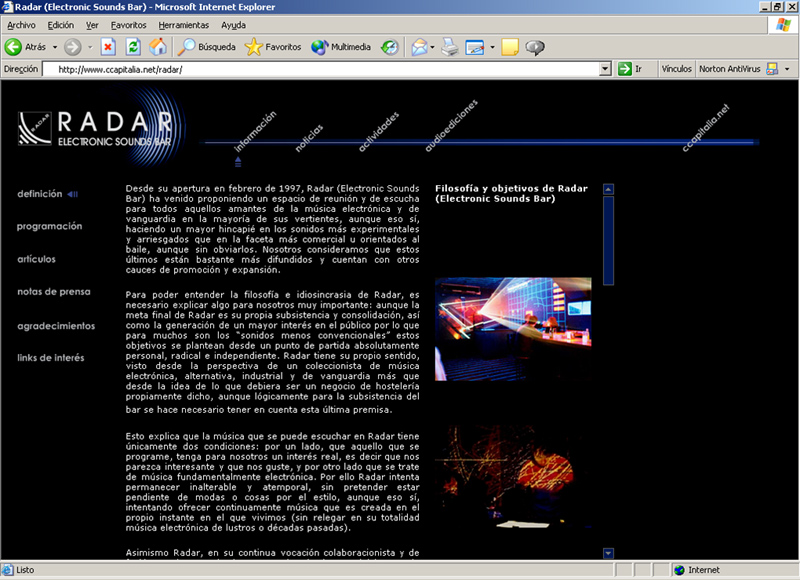Image resolution: width=800 pixels, height=580 pixels.
Task: Click the Edit page icon
Action: pos(474,47)
